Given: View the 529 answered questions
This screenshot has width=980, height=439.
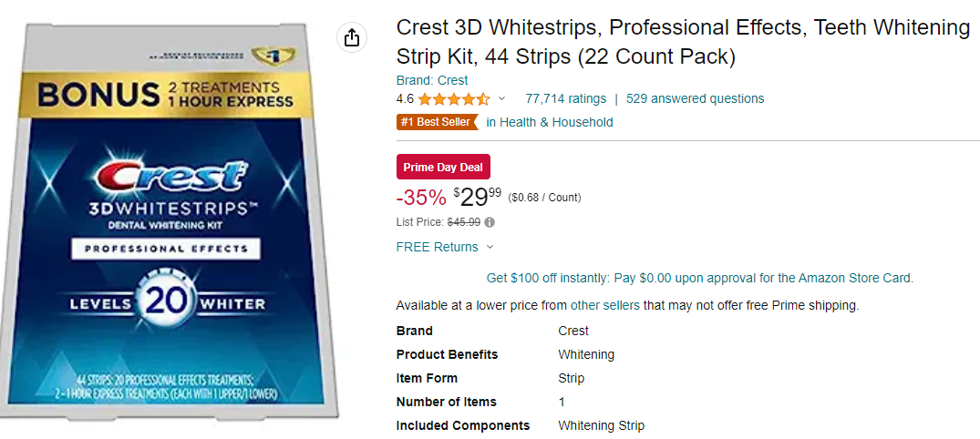Looking at the screenshot, I should (695, 98).
